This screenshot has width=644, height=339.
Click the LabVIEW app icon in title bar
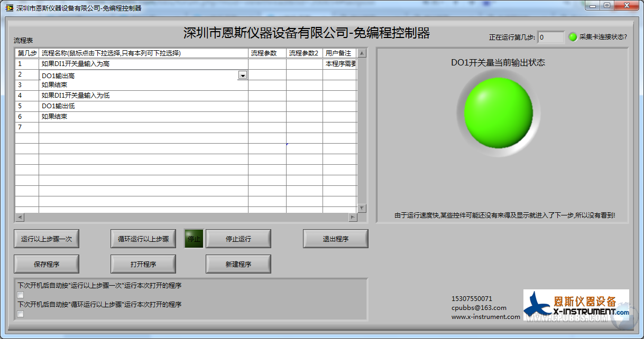(9, 8)
